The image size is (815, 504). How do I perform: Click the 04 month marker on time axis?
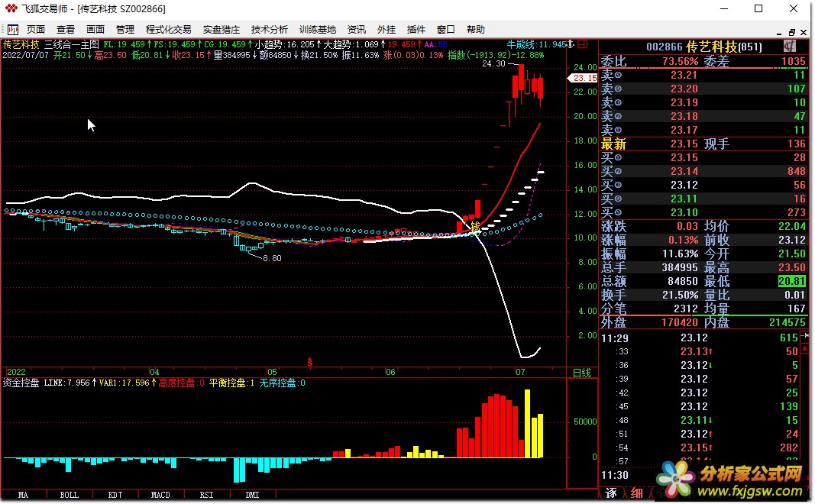click(154, 372)
